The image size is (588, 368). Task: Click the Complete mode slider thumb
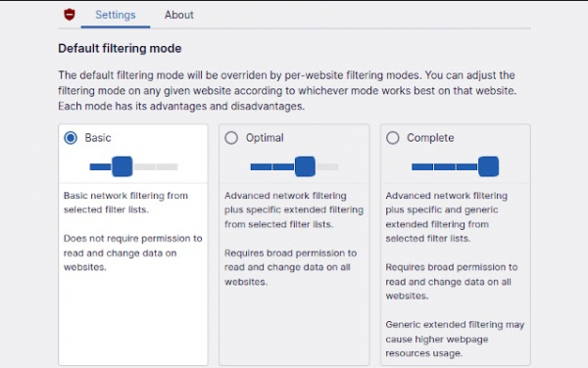click(x=488, y=166)
